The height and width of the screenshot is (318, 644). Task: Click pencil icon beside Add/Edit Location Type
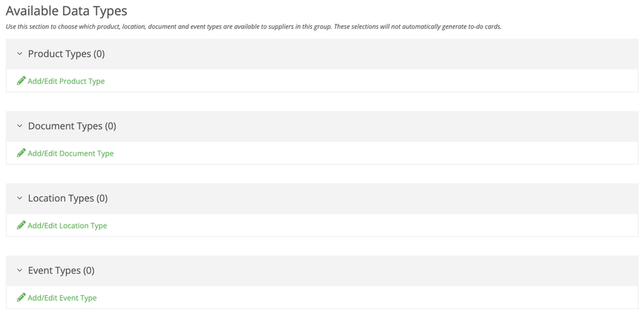pos(21,225)
